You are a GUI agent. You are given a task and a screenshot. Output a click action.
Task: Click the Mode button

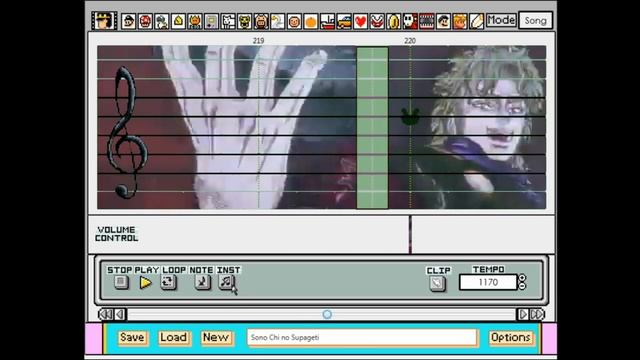pos(501,20)
